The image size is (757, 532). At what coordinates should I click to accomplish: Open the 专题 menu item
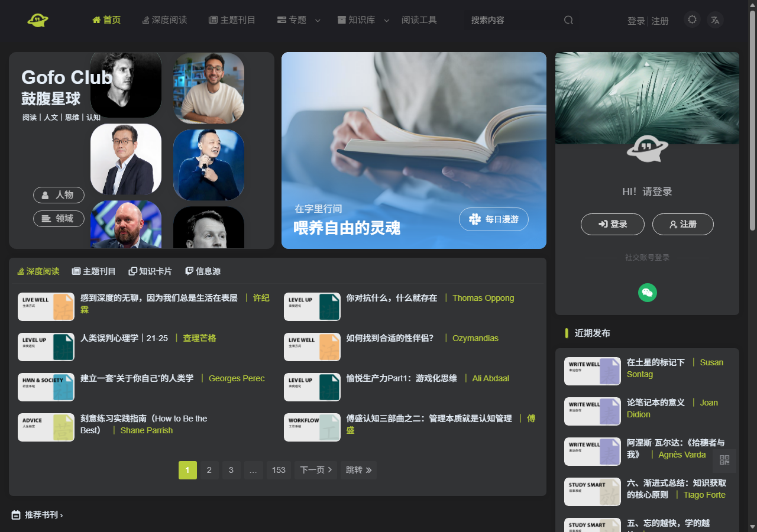[292, 20]
